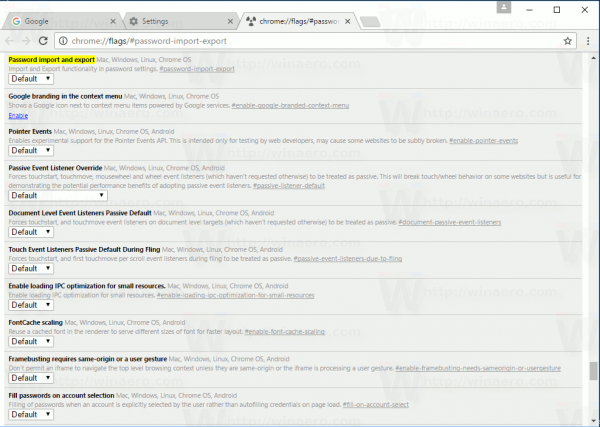Maximize the Chrome window
Viewport: 600px width, 427px height.
click(557, 10)
